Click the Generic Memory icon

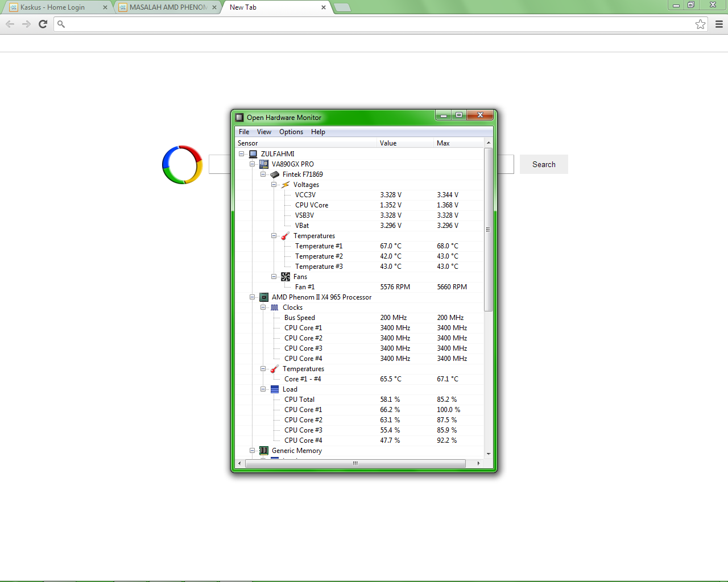click(264, 451)
